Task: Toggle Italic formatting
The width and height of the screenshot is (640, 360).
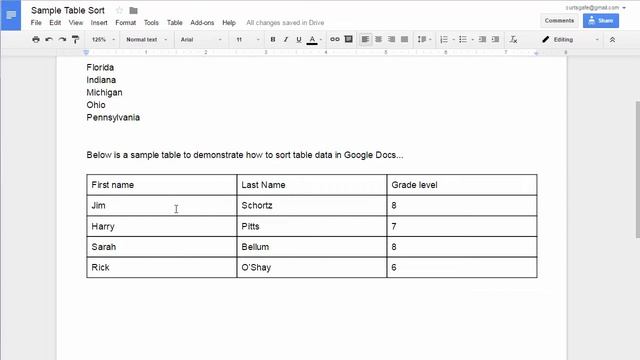Action: point(286,40)
